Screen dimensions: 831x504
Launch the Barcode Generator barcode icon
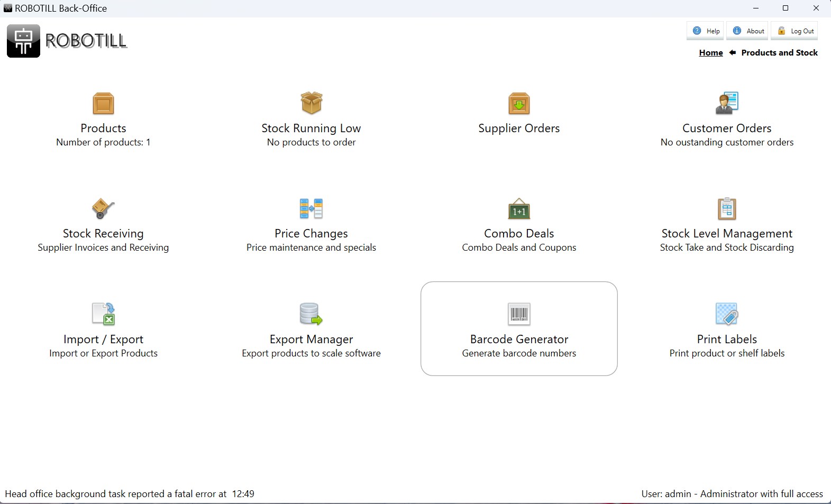tap(519, 314)
